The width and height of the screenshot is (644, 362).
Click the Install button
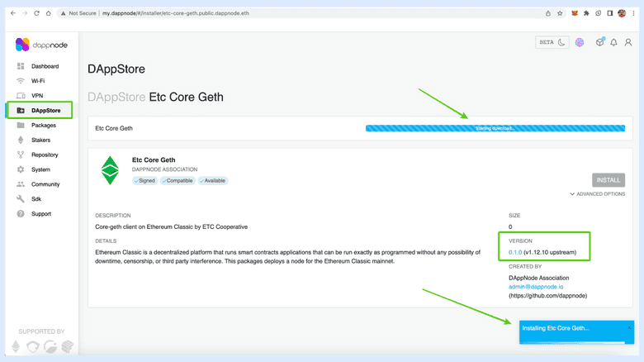[x=608, y=179]
